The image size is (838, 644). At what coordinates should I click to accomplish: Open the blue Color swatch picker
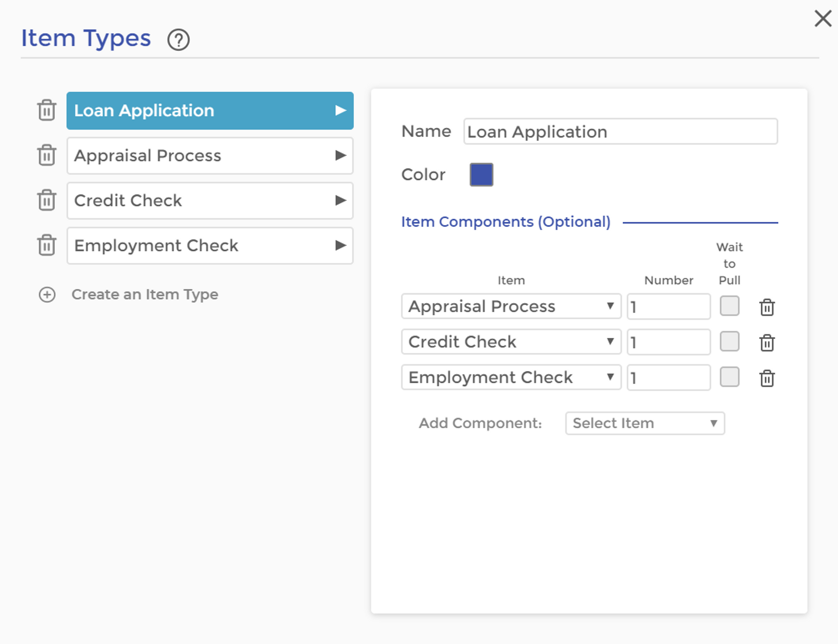coord(481,175)
